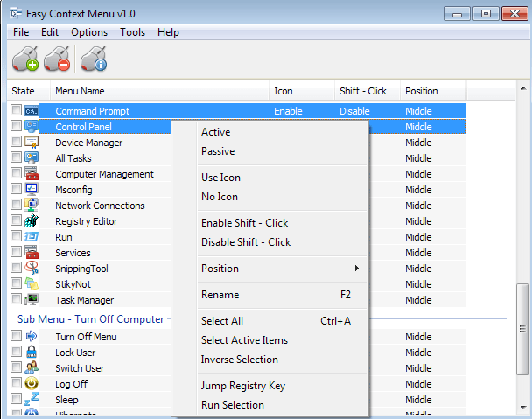
Task: Click the Menu Name column header
Action: (x=80, y=91)
